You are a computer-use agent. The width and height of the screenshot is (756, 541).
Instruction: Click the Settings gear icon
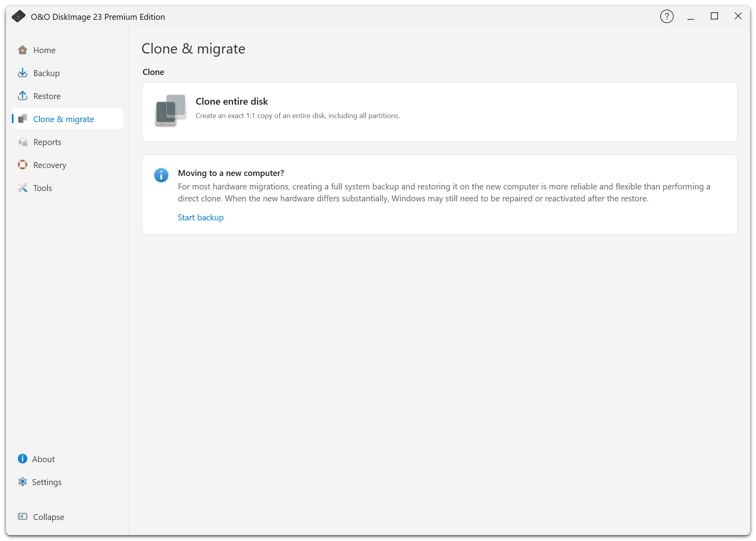tap(23, 482)
